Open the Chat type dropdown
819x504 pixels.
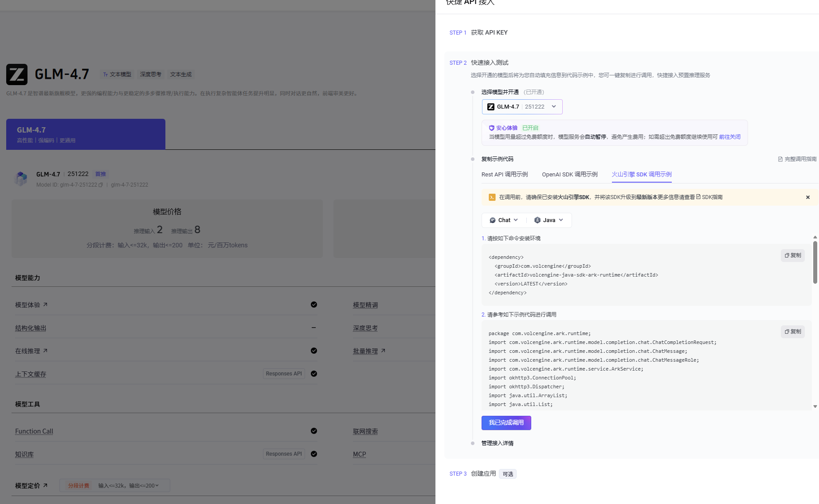[504, 220]
